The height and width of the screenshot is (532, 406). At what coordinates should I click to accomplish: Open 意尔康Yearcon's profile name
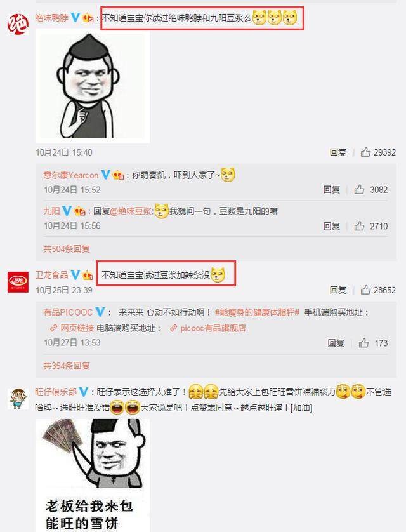[x=71, y=175]
